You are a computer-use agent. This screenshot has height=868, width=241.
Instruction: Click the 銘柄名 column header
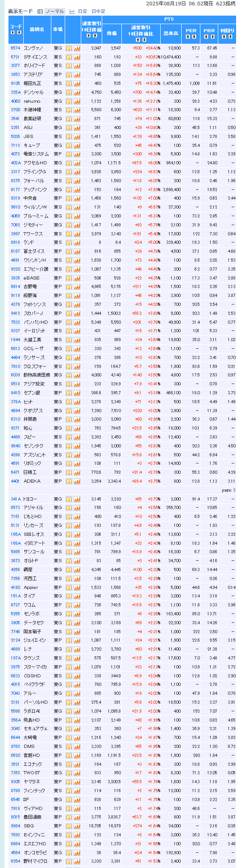coord(37,29)
